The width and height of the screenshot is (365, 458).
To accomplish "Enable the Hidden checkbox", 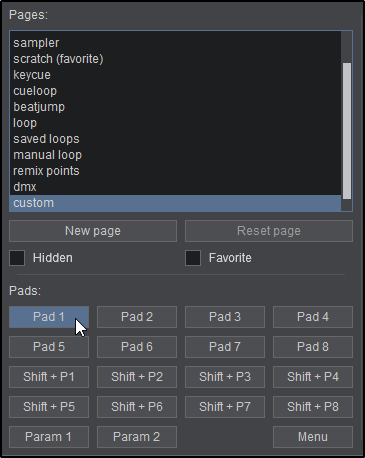I will [x=17, y=258].
